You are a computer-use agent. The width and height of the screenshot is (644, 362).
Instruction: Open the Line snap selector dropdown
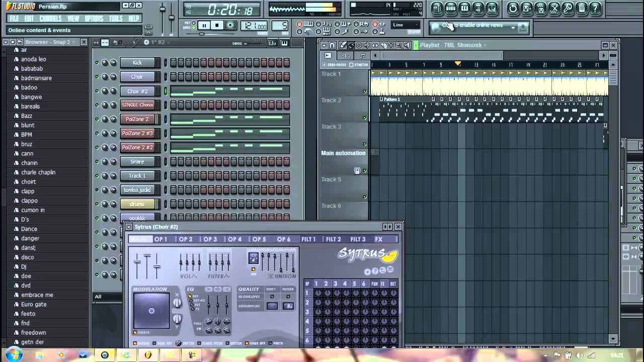coord(406,25)
